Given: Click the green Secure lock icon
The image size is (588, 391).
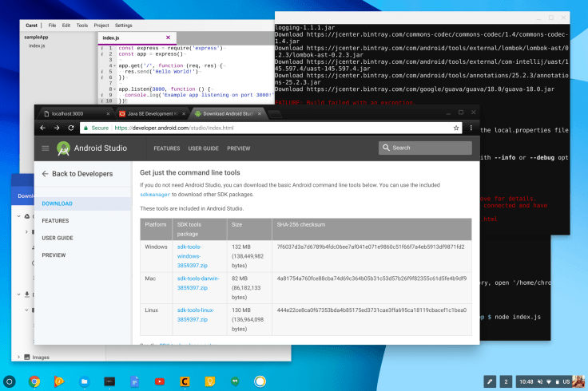Looking at the screenshot, I should click(85, 128).
